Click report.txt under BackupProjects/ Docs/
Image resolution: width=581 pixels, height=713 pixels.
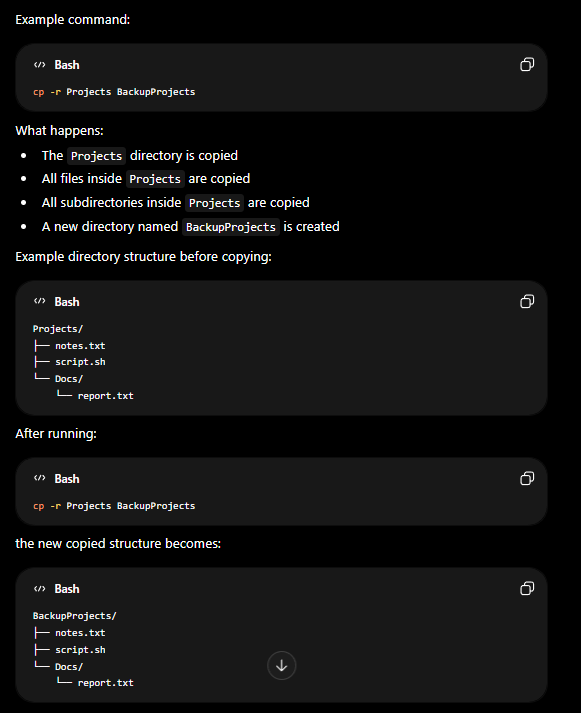[x=105, y=683]
